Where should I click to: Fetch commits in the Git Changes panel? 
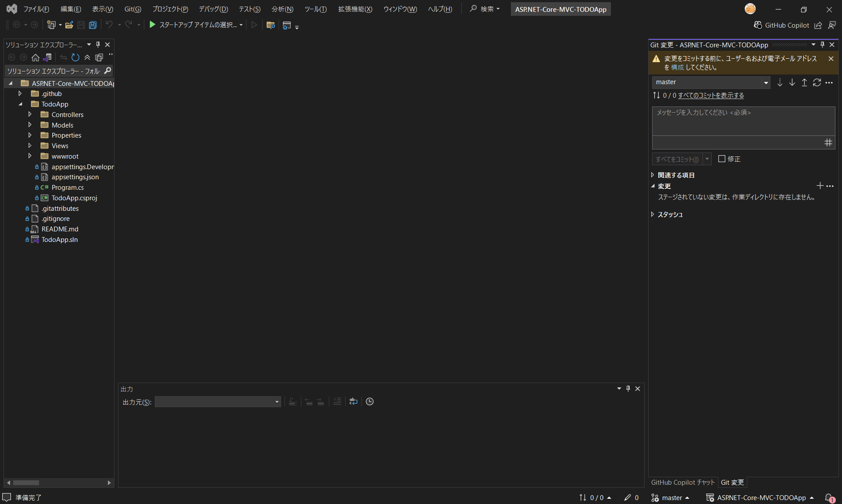pyautogui.click(x=780, y=82)
